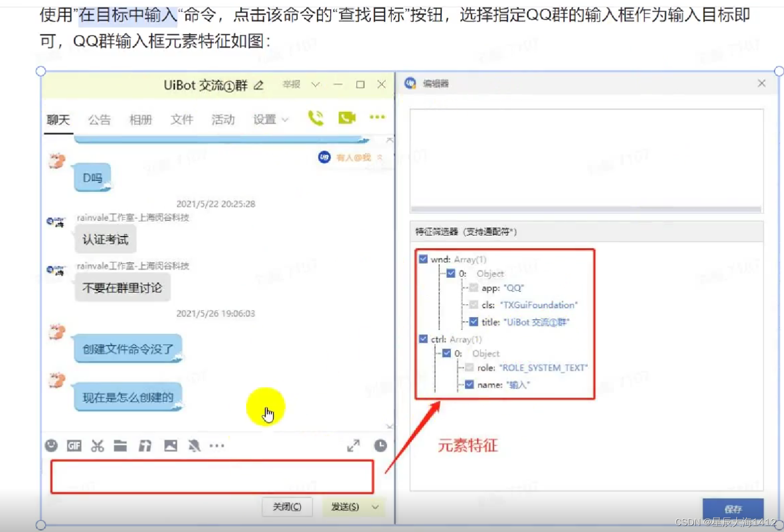784x532 pixels.
Task: Click the editor's empty preview text area
Action: (x=586, y=158)
